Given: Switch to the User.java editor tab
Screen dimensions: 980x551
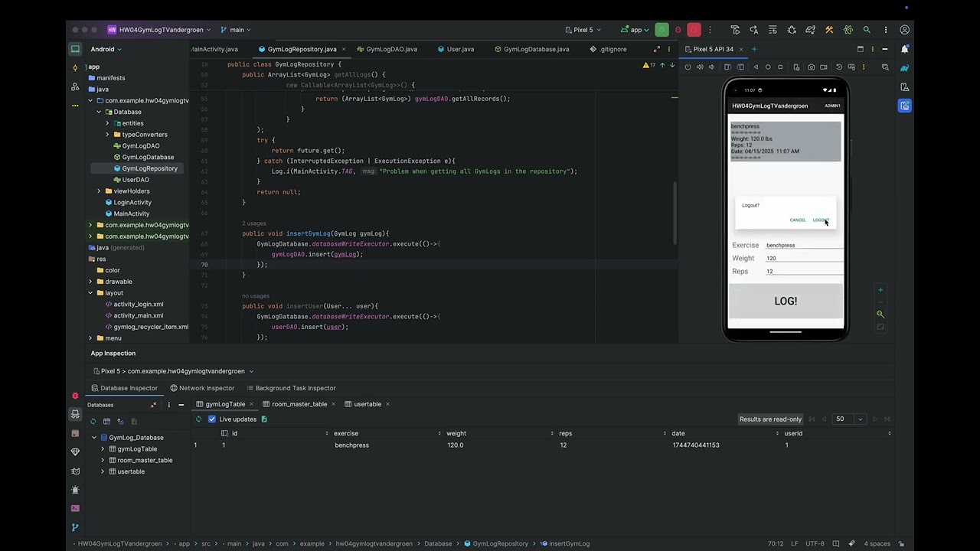Looking at the screenshot, I should pos(456,49).
